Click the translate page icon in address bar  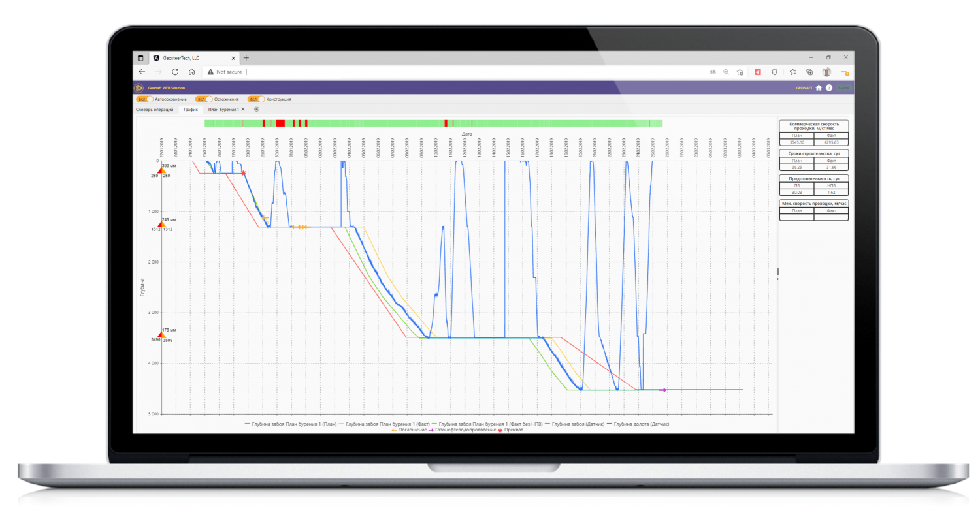point(713,72)
